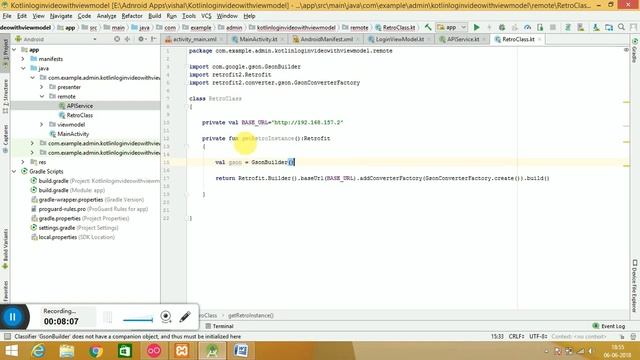
Task: Click the search everywhere magnifier icon
Action: coord(622,27)
